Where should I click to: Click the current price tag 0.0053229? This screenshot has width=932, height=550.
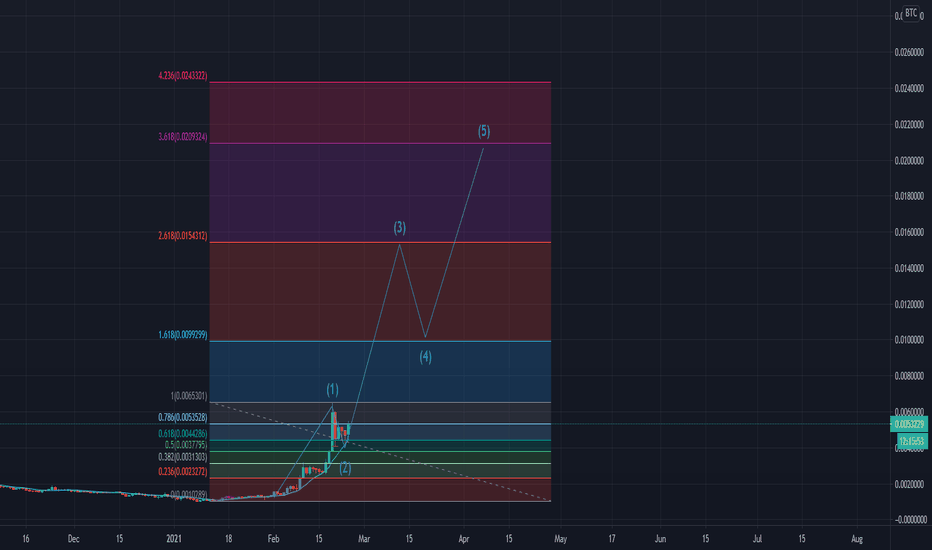909,424
